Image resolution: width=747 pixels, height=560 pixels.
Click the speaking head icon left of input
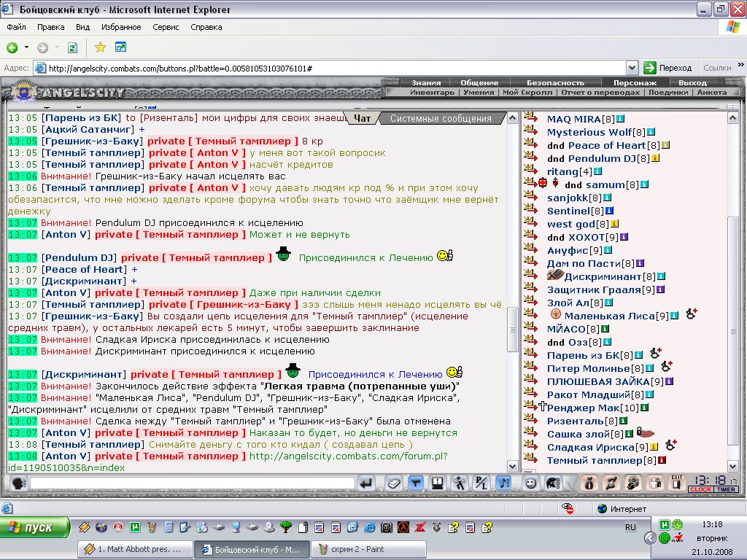tap(18, 483)
